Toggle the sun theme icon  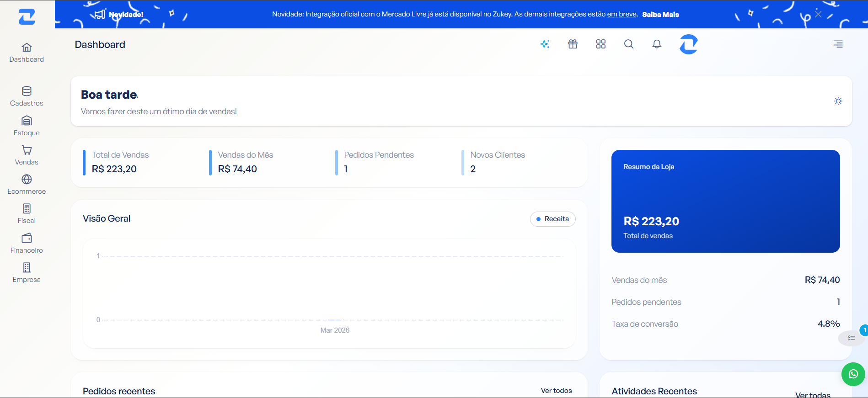[838, 101]
